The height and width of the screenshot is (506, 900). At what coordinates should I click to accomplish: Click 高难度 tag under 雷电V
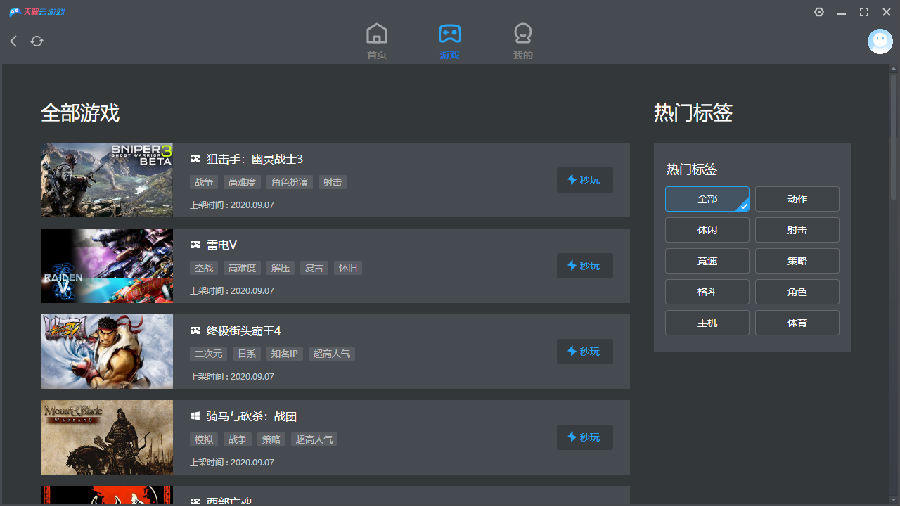[242, 268]
